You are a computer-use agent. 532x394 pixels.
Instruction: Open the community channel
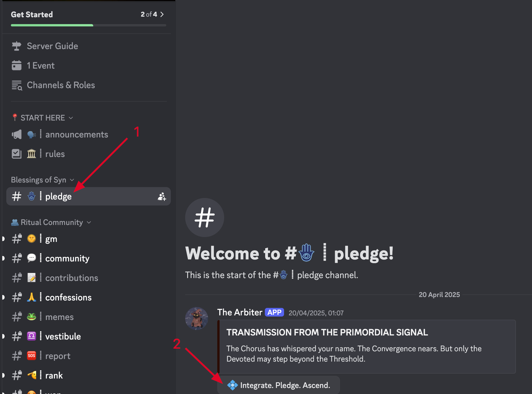coord(67,259)
